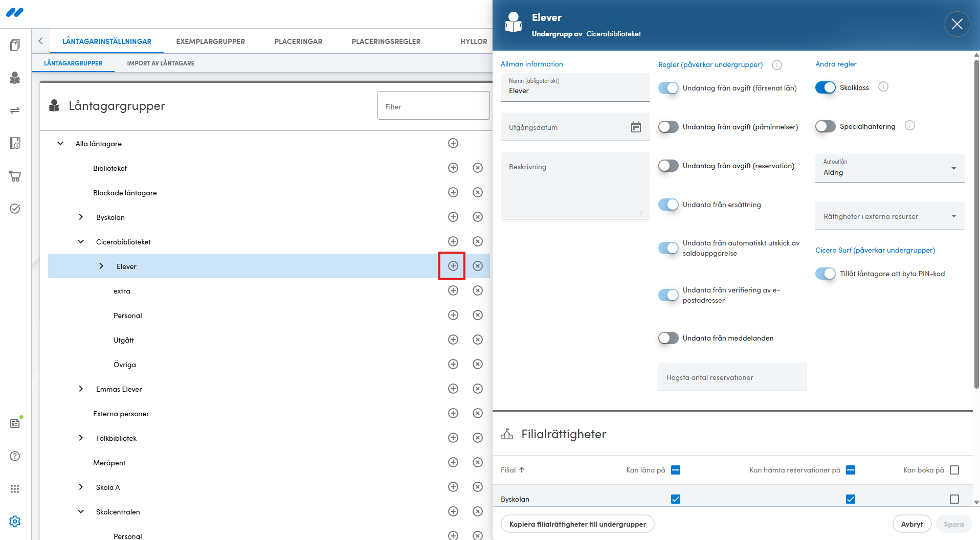Toggle Undanta från verifiering av e-postadresser
980x540 pixels.
click(x=669, y=295)
